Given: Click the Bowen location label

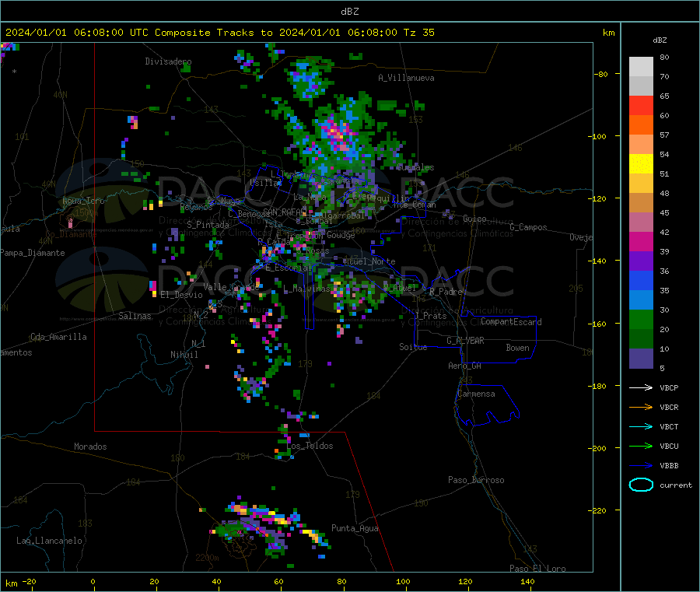Looking at the screenshot, I should [x=517, y=348].
